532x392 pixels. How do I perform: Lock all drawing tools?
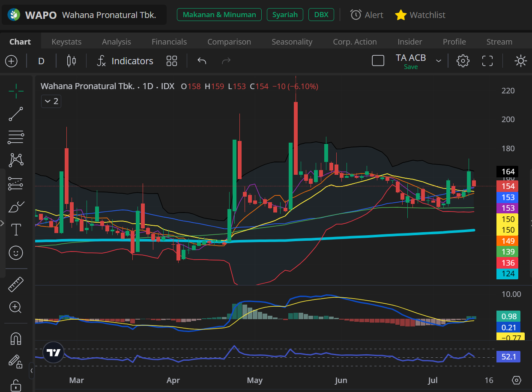click(x=16, y=385)
